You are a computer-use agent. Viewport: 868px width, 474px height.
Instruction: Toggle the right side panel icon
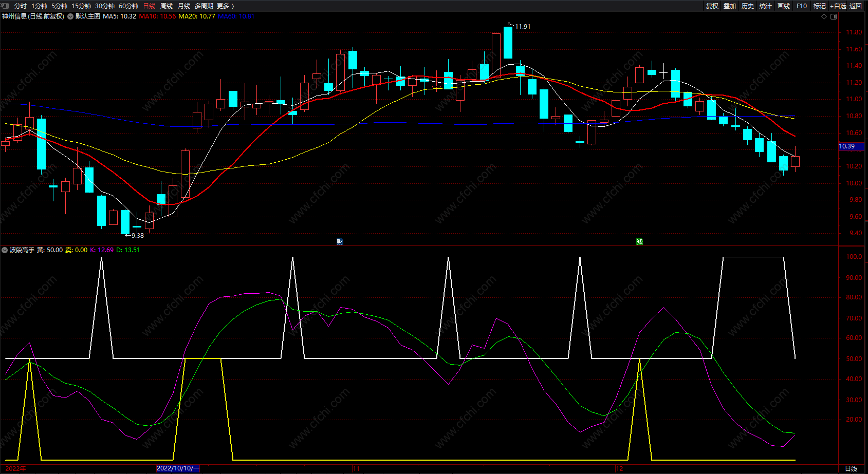coord(834,16)
